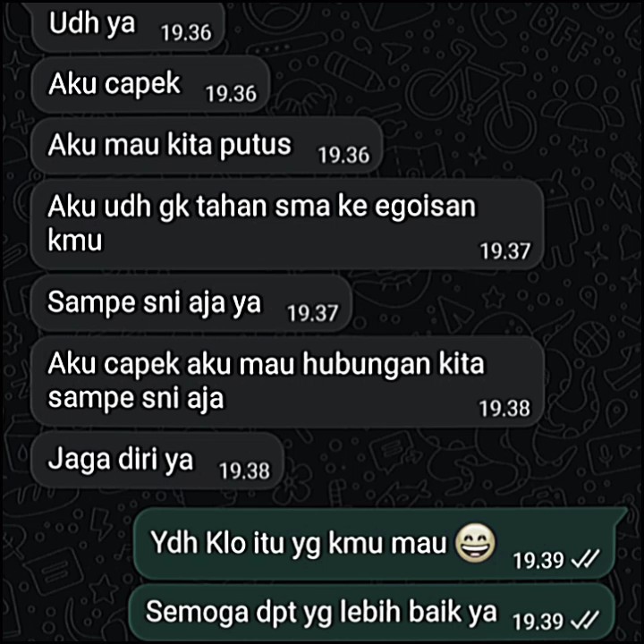This screenshot has width=644, height=644.
Task: Tap the 'Sampe sni aja ya' bubble
Action: coord(191,303)
